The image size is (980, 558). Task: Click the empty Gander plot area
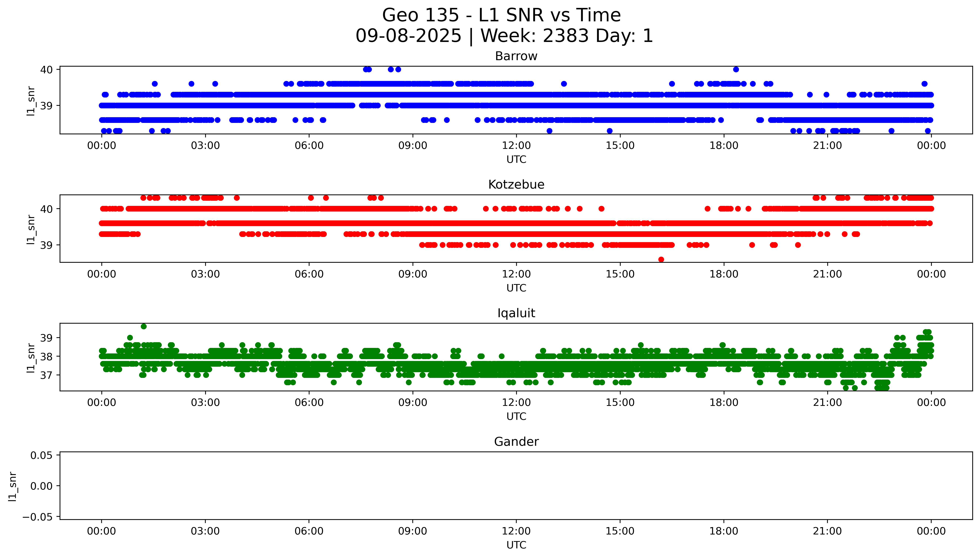coord(516,486)
